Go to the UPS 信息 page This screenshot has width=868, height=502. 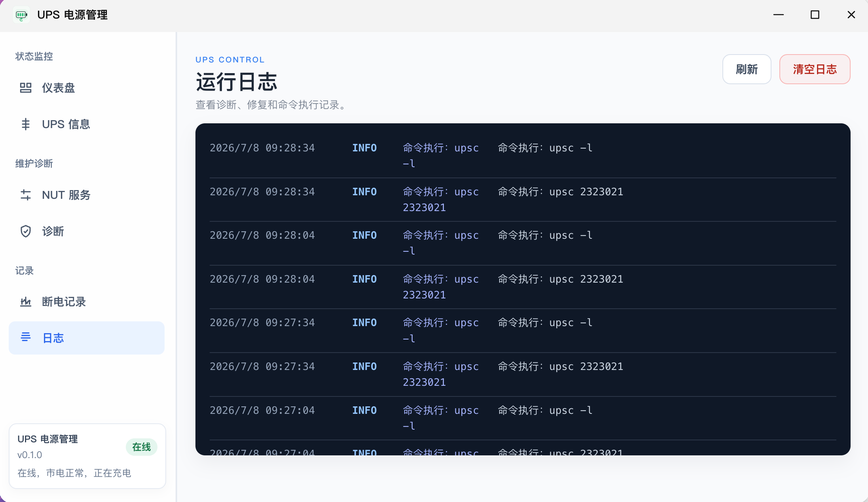point(87,124)
